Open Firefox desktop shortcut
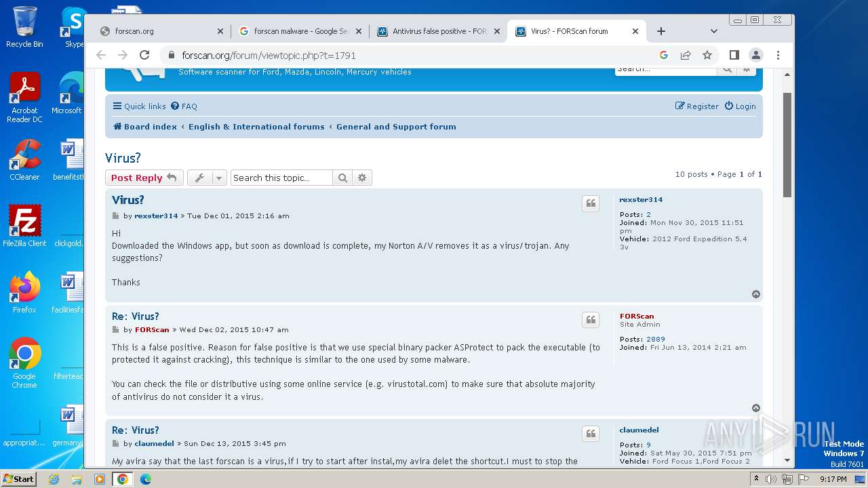The width and height of the screenshot is (868, 488). click(x=24, y=293)
